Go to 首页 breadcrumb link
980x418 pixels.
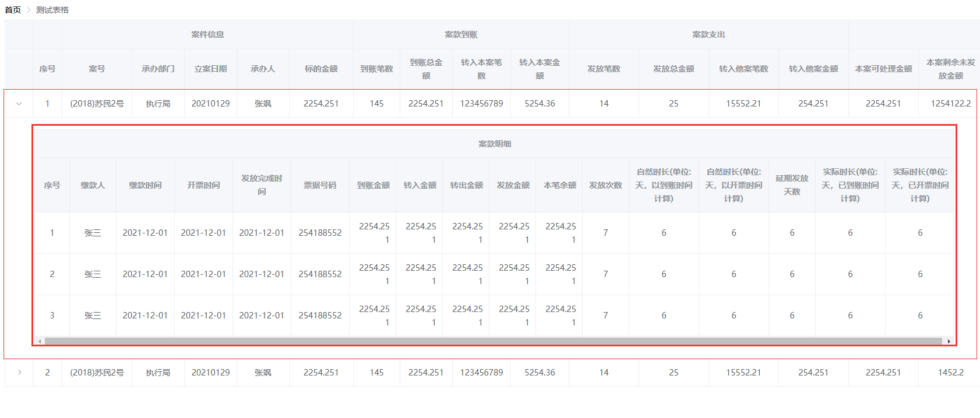point(13,10)
